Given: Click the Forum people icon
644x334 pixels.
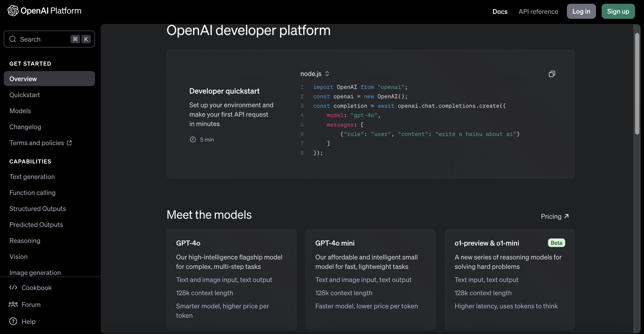Looking at the screenshot, I should coord(13,305).
